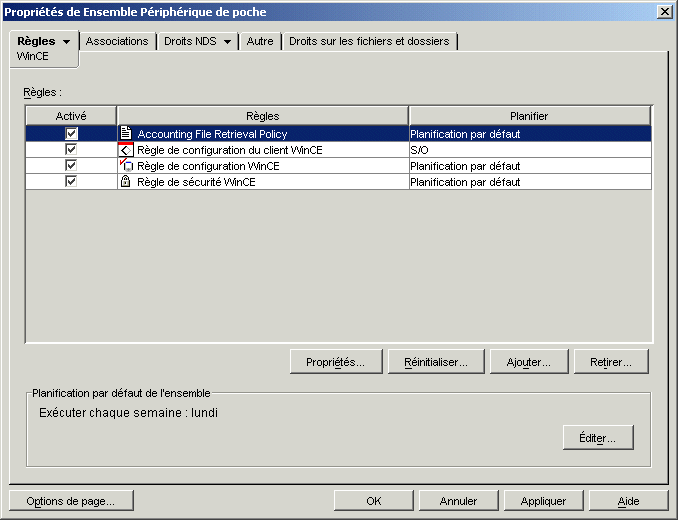The width and height of the screenshot is (678, 520).
Task: Close the properties dialog window
Action: coord(664,12)
